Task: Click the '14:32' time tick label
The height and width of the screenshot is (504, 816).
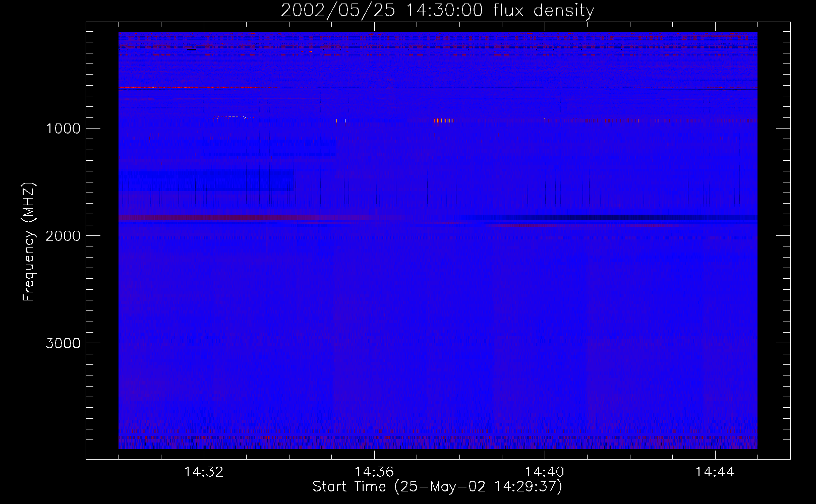Action: click(x=204, y=472)
